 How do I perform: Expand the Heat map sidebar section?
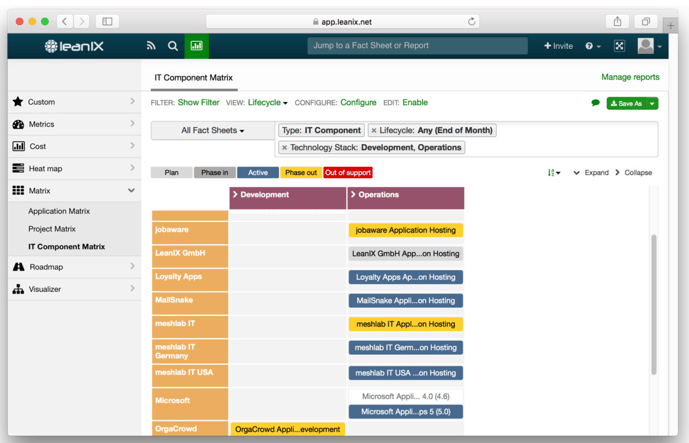(x=132, y=168)
